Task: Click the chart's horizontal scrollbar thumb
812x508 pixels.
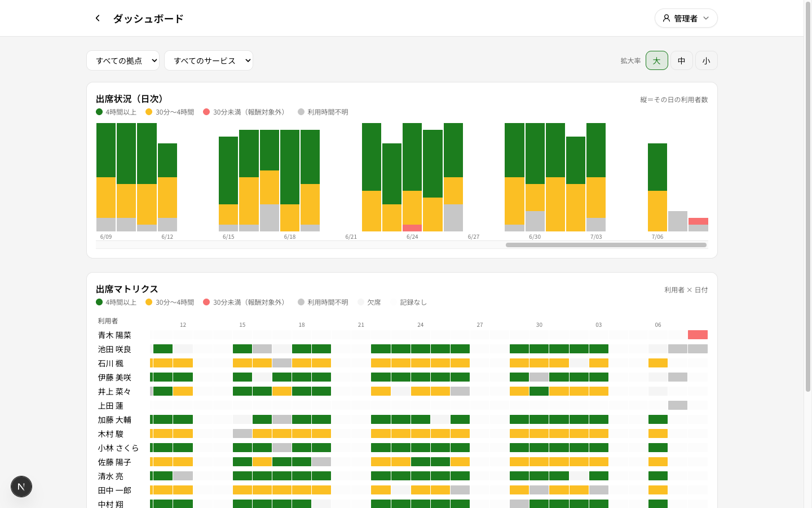Action: click(x=606, y=245)
